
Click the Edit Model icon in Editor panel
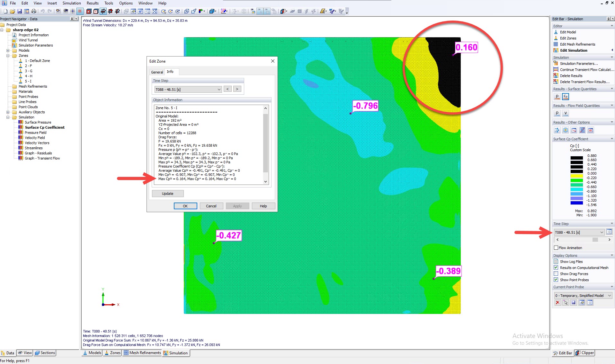(556, 32)
